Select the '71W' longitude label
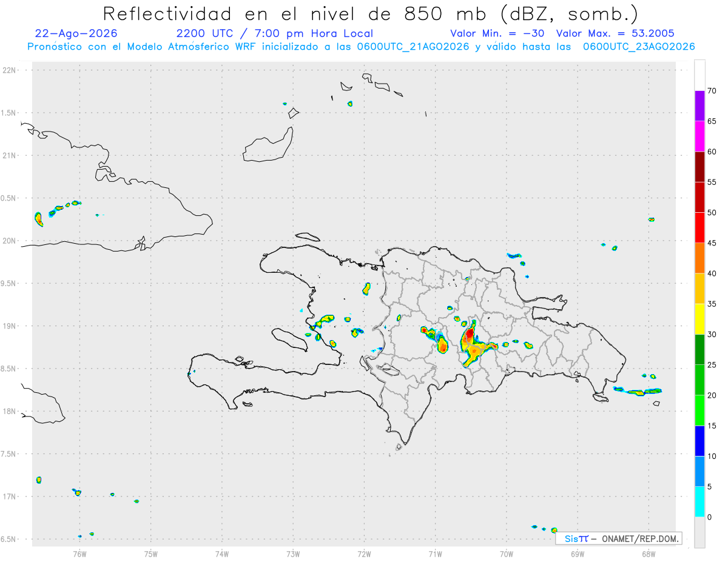Viewport: 728px width, 562px height. 435,554
